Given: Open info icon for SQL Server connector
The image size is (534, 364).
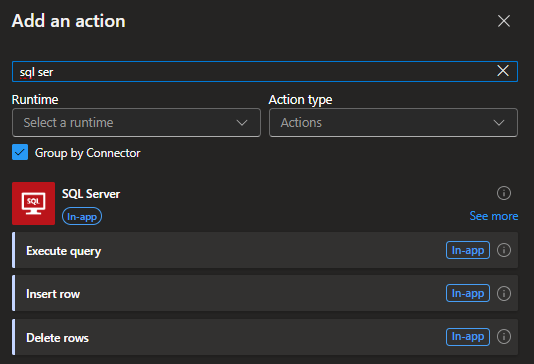Looking at the screenshot, I should (504, 193).
